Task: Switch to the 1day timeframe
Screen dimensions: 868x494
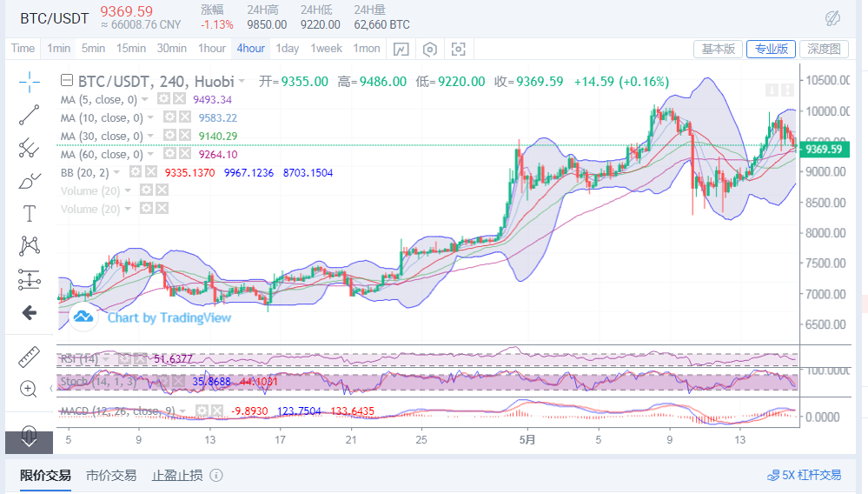Action: pos(287,49)
